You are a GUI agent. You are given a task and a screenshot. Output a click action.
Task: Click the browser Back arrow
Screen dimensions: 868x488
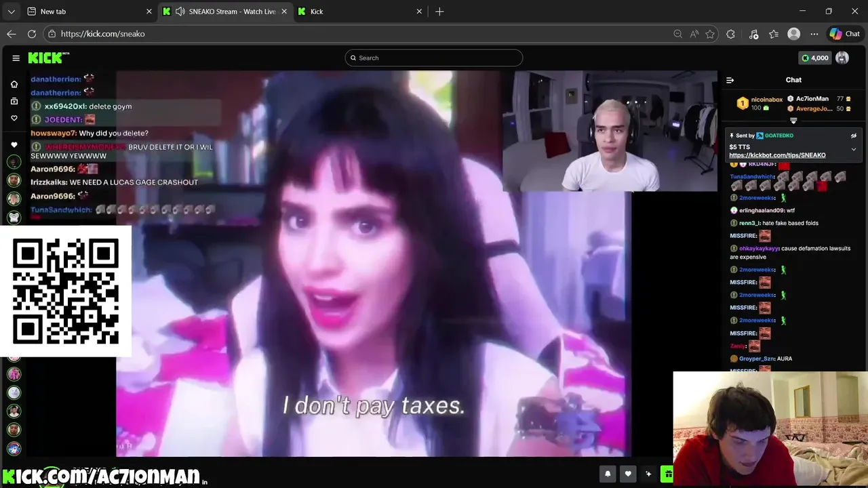pyautogui.click(x=12, y=34)
